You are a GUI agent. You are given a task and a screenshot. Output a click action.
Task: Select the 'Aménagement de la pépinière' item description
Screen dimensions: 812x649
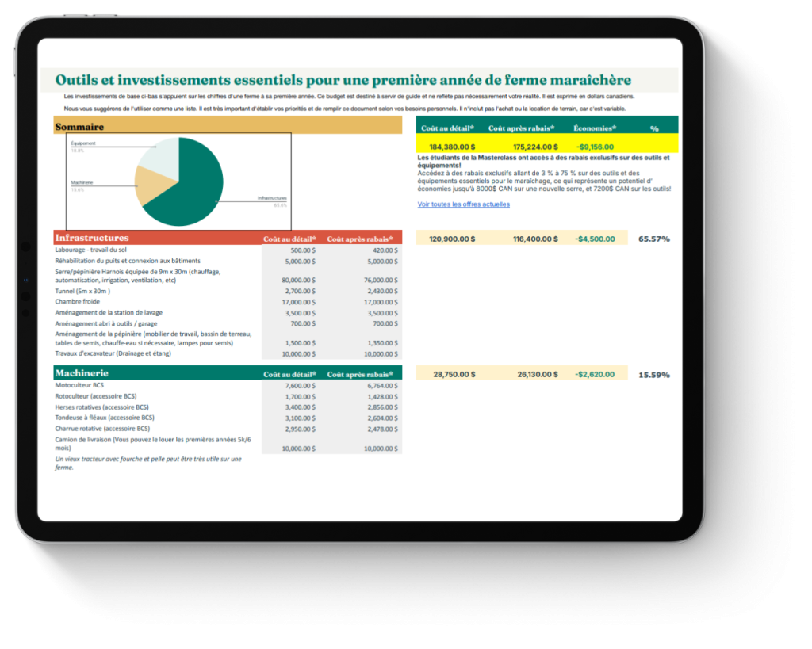tap(153, 338)
